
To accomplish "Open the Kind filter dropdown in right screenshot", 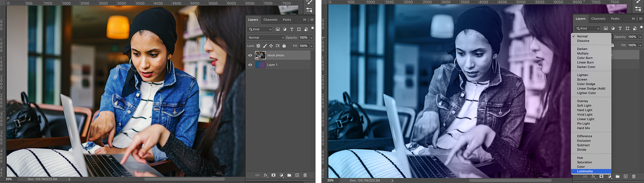I will coord(588,28).
